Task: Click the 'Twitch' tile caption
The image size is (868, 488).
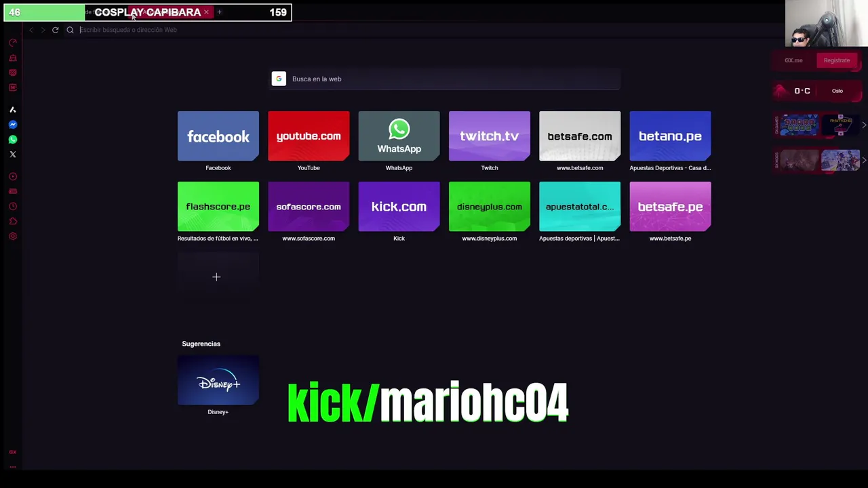Action: point(490,168)
